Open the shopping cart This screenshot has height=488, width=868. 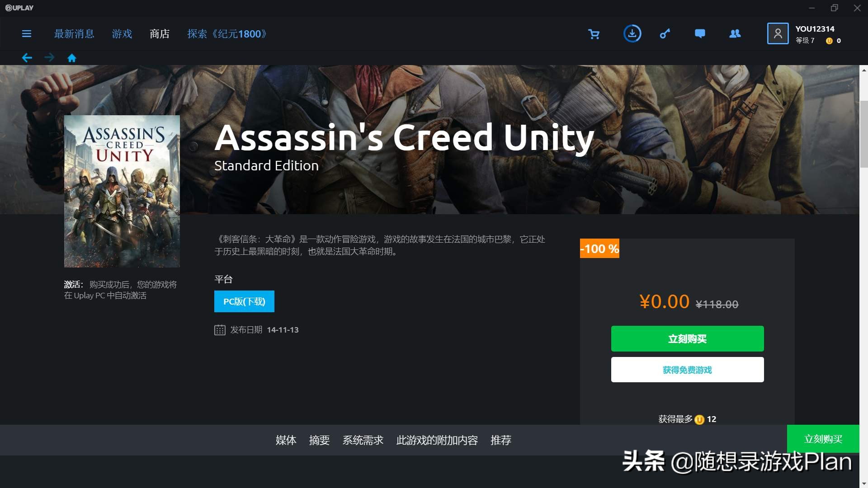point(594,34)
